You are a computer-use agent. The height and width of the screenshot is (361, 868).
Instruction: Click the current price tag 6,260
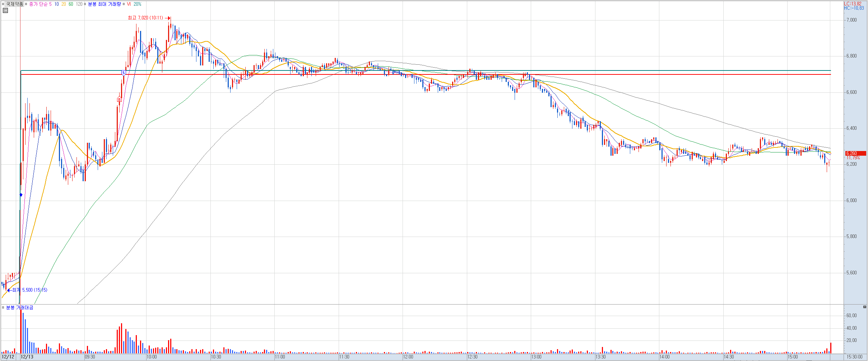click(x=855, y=154)
